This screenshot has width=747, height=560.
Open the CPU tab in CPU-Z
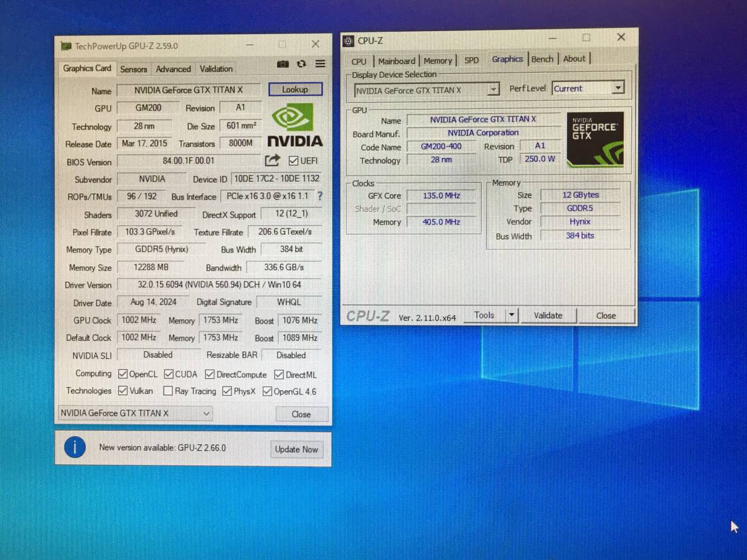(359, 61)
